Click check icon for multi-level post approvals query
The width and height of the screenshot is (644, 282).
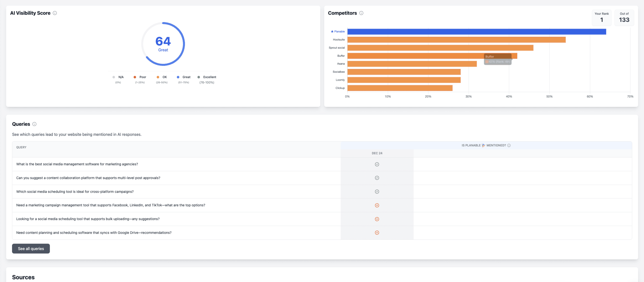(377, 178)
